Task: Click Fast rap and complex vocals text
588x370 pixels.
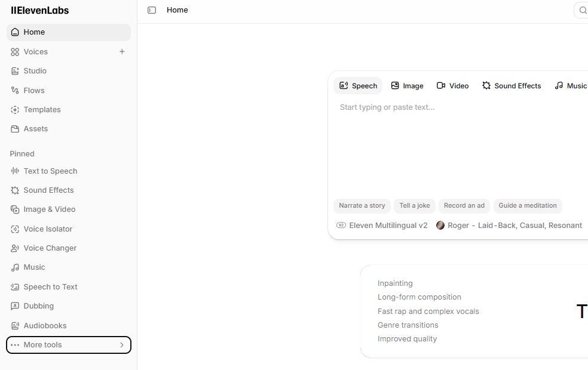Action: click(428, 312)
